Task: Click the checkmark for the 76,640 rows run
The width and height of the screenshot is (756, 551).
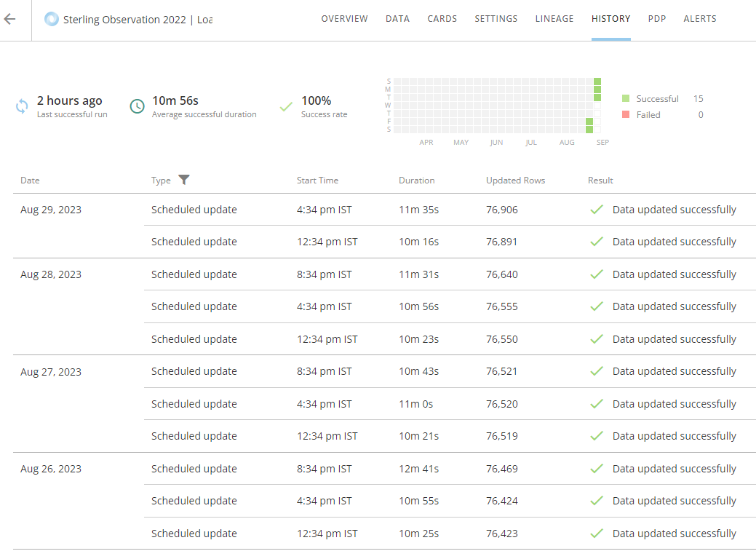Action: [597, 274]
